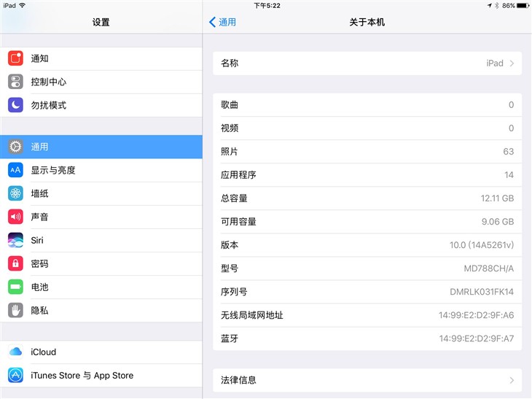Tap the speaker 声音 icon

click(x=15, y=217)
